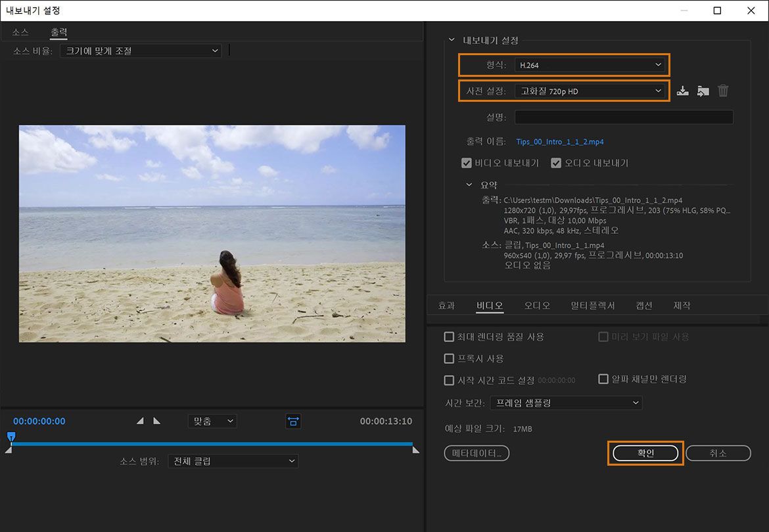Click the timeline playhead marker
Screen dimensions: 769x532
11,435
